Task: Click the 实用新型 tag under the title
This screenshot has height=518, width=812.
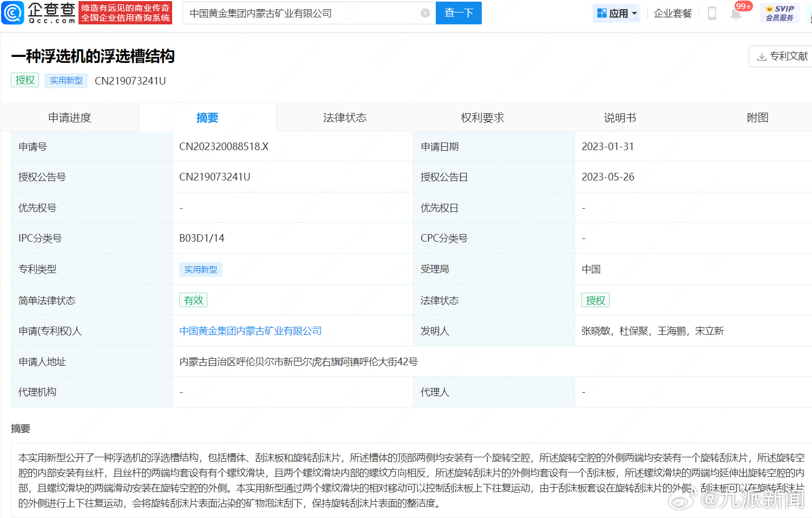Action: coord(66,80)
